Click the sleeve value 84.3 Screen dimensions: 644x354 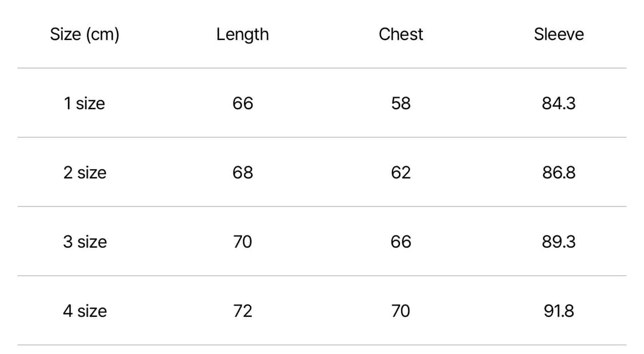tap(559, 104)
